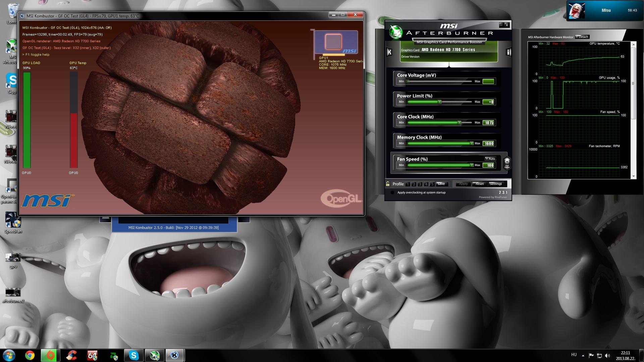Adjust the Fan Speed slider handle
The image size is (644, 362).
coord(472,165)
